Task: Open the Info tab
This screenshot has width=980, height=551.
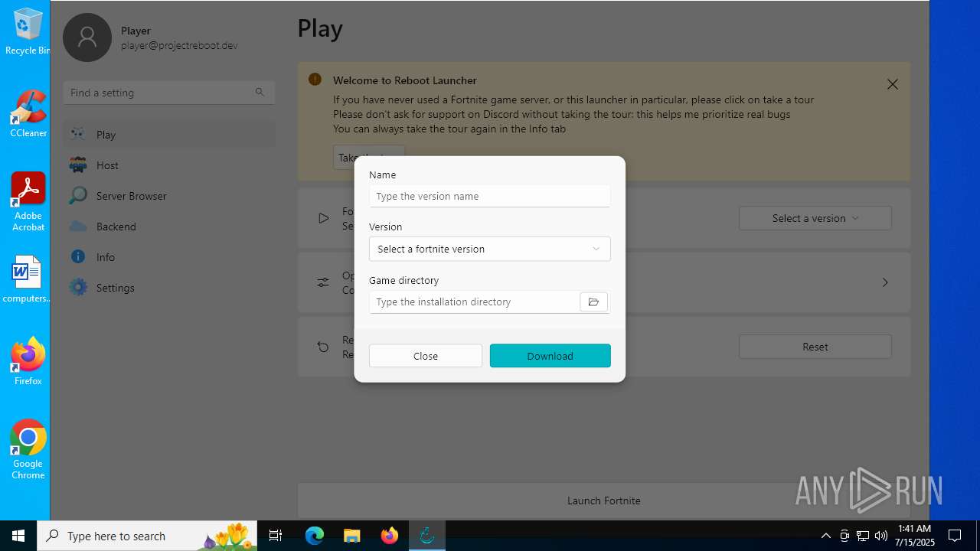Action: (168, 257)
